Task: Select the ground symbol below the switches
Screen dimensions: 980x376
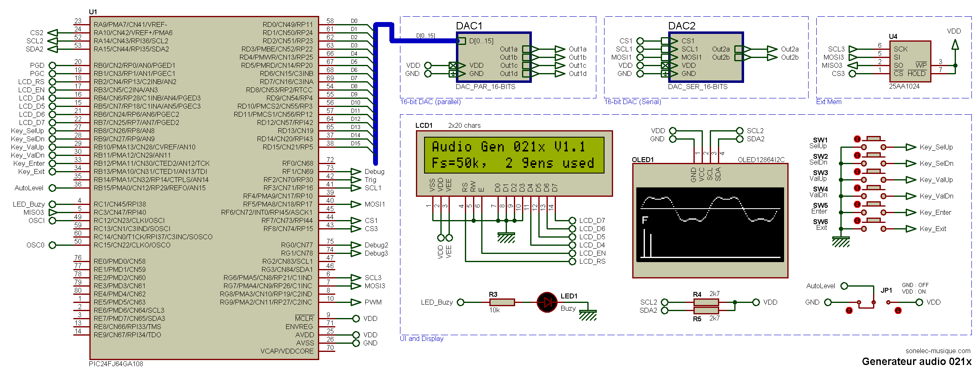Action: coord(841,242)
